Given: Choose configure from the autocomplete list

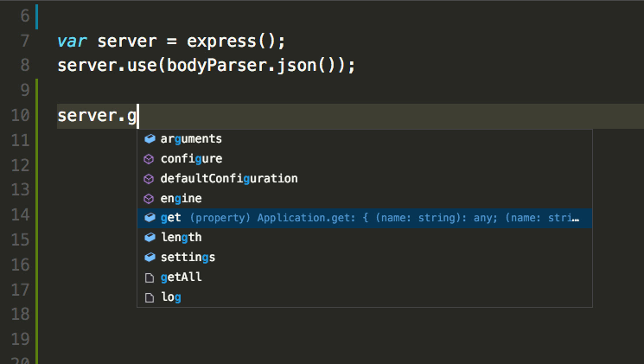Looking at the screenshot, I should (365, 158).
